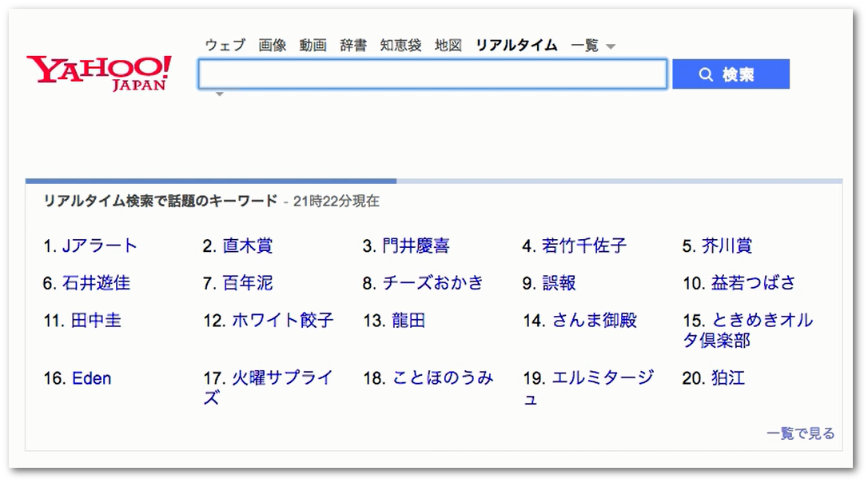Open the 辞書 search tab
Image resolution: width=868 pixels, height=483 pixels.
click(x=353, y=46)
